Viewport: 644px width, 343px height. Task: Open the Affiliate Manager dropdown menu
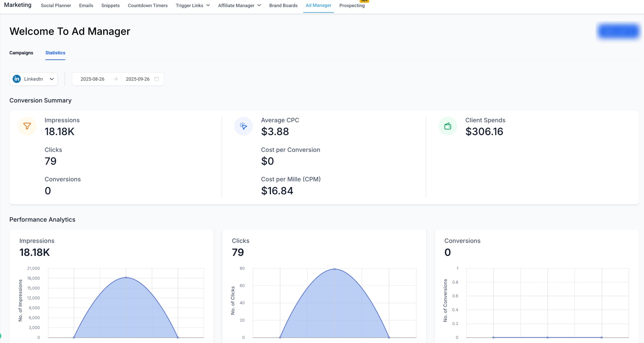(239, 5)
